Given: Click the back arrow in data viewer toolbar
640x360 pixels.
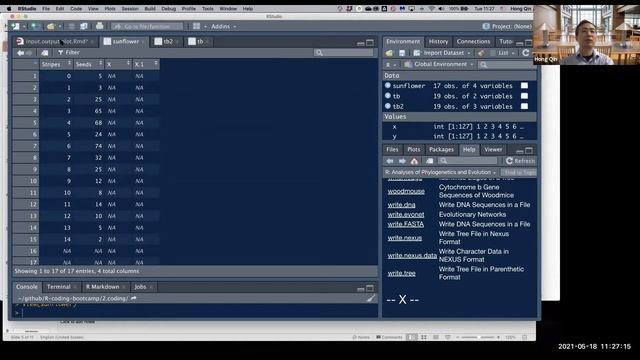Looking at the screenshot, I should coord(20,53).
